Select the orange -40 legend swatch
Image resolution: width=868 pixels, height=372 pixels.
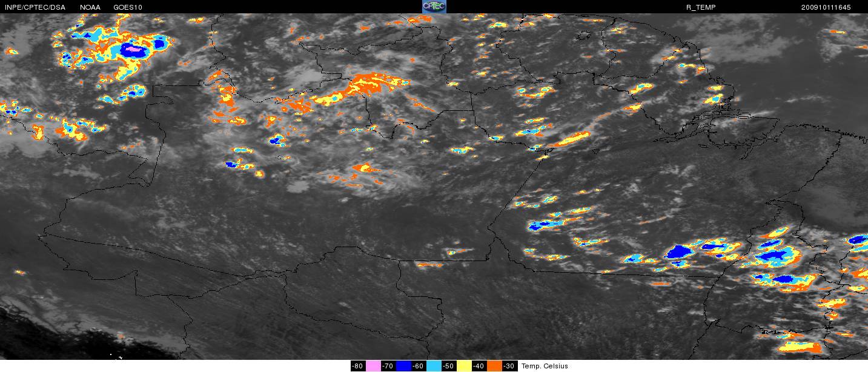[x=494, y=366]
